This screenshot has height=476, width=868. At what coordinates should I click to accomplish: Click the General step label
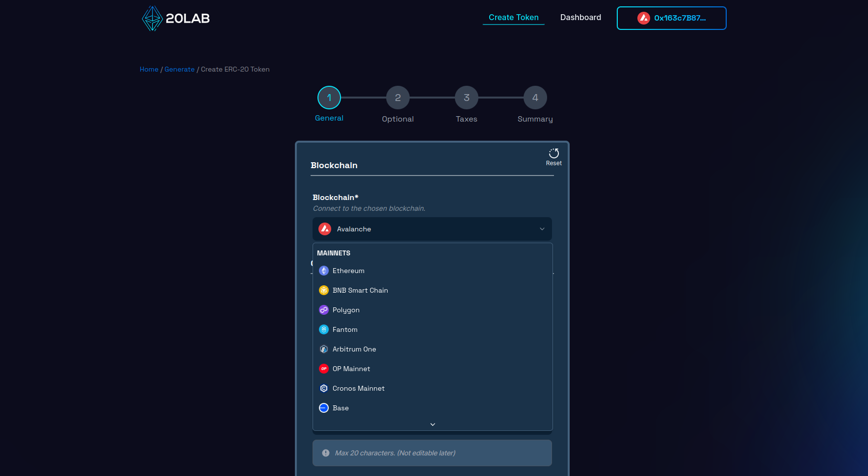329,118
